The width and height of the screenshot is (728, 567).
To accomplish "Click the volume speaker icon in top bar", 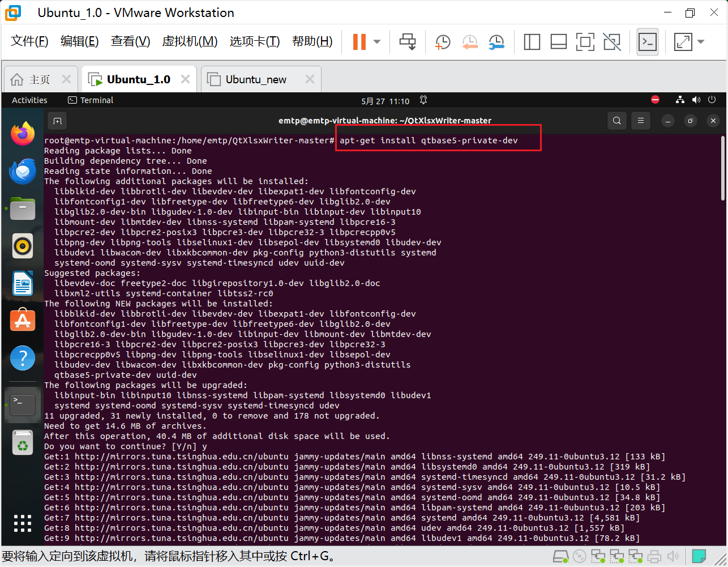I will (x=696, y=100).
